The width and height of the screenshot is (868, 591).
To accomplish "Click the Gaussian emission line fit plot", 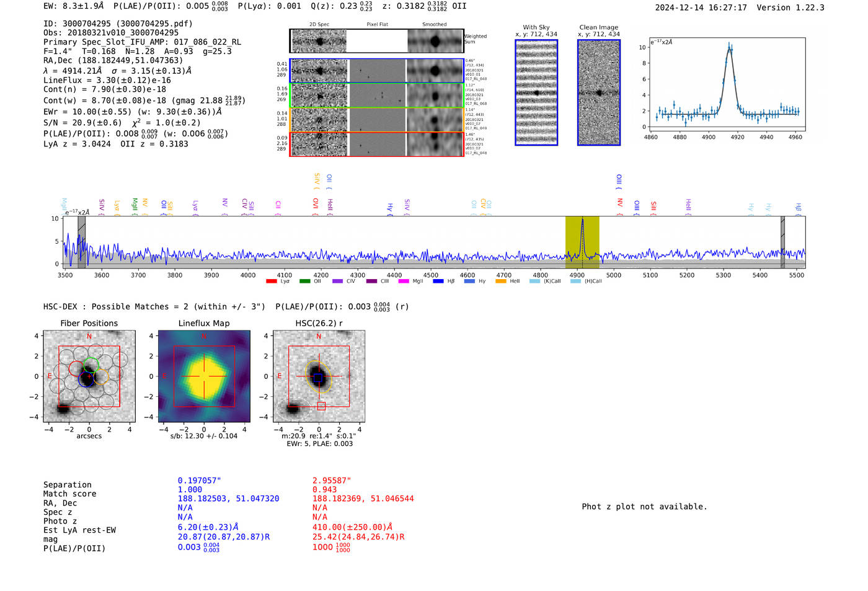I will (x=728, y=84).
